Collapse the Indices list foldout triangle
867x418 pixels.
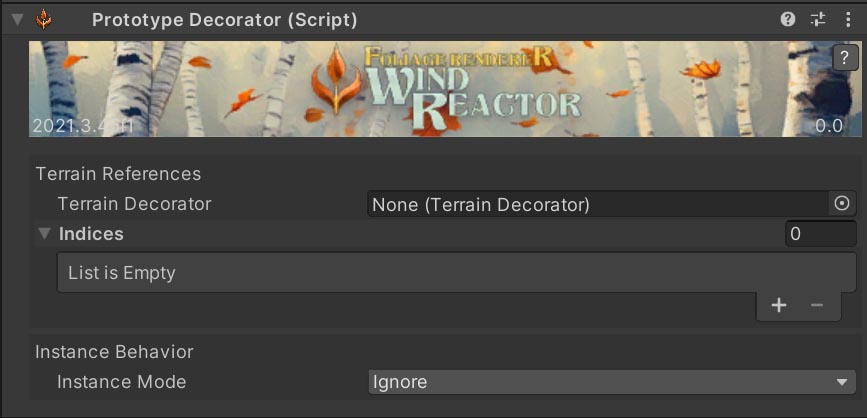tap(44, 234)
